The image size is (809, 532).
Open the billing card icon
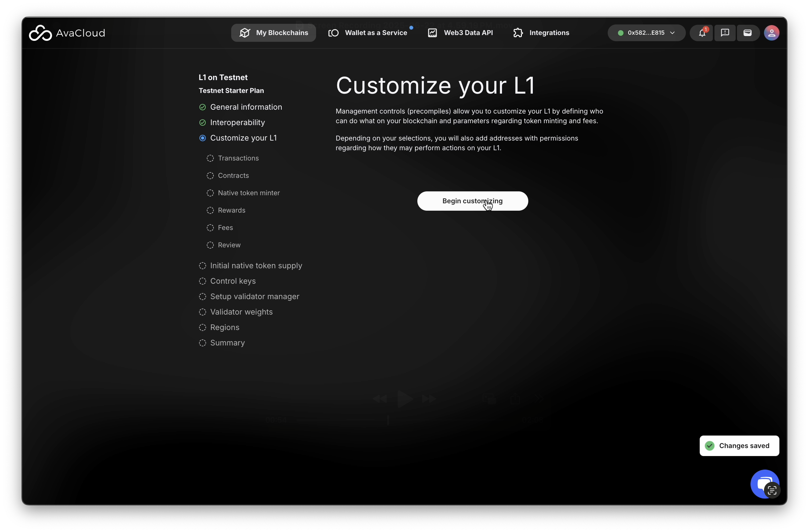click(x=748, y=33)
